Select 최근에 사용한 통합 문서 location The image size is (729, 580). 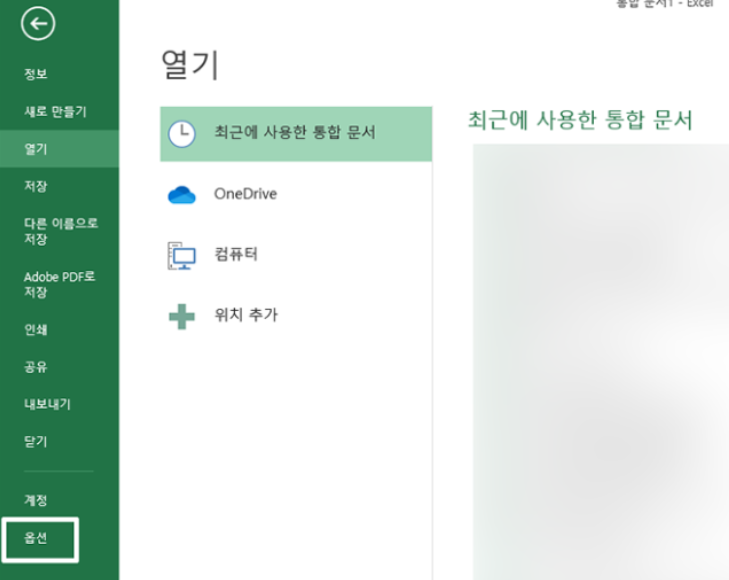(x=296, y=134)
